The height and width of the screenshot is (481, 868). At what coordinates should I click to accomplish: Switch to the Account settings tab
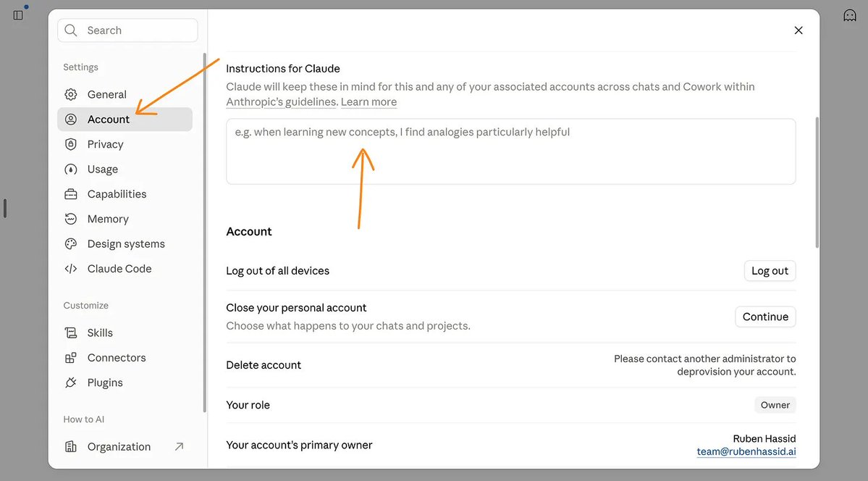tap(125, 119)
